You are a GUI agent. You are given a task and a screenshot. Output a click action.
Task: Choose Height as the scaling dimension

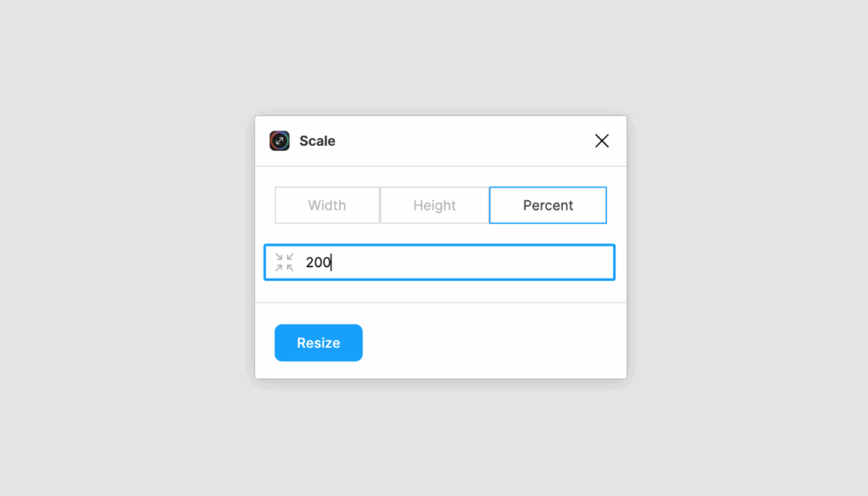click(x=435, y=205)
